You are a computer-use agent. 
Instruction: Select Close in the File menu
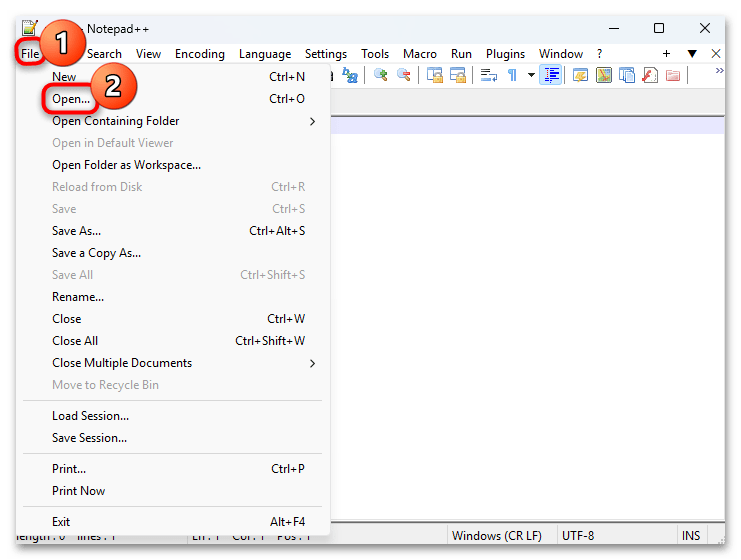[173, 319]
